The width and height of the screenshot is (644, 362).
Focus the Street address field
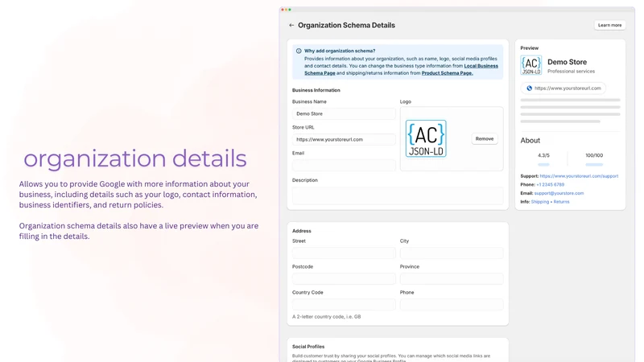(x=344, y=253)
